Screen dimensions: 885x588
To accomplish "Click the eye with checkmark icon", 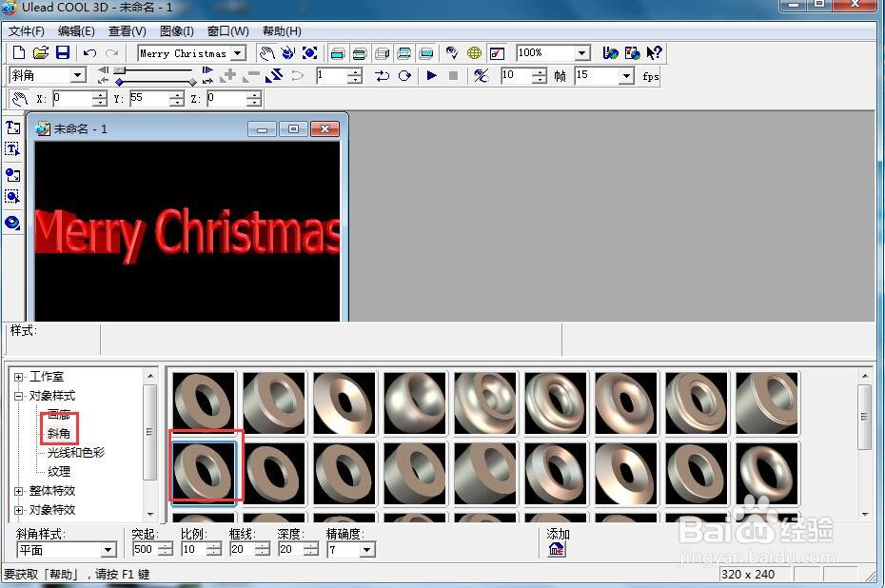I will click(x=451, y=53).
